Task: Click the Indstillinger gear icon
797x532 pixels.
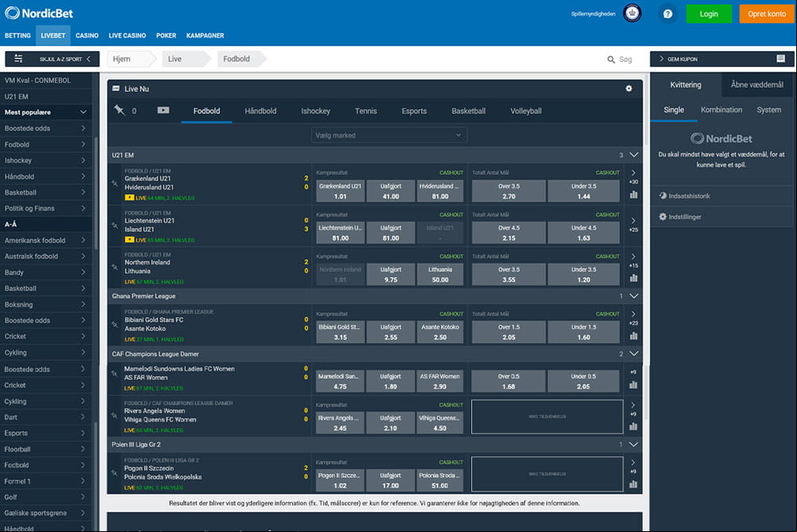Action: point(662,217)
